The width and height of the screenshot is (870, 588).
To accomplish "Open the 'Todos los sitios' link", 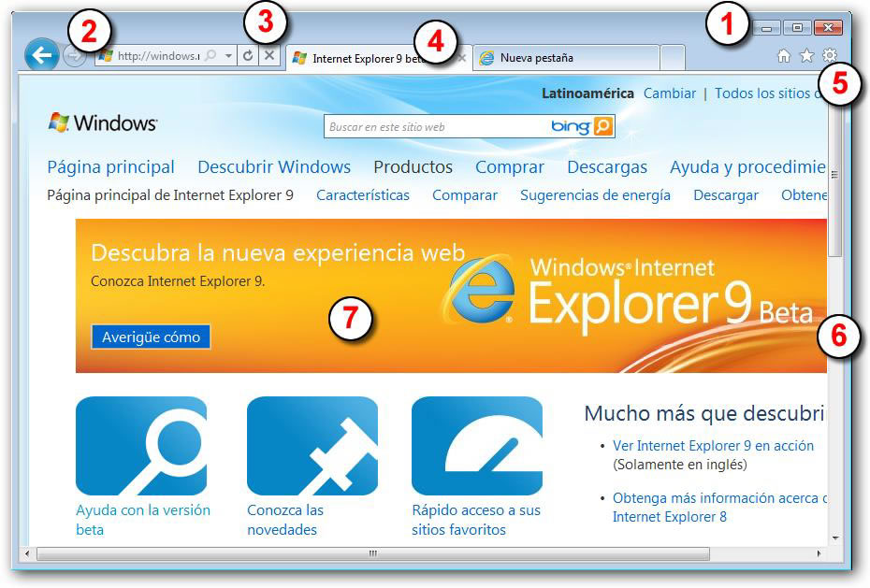I will pos(768,93).
